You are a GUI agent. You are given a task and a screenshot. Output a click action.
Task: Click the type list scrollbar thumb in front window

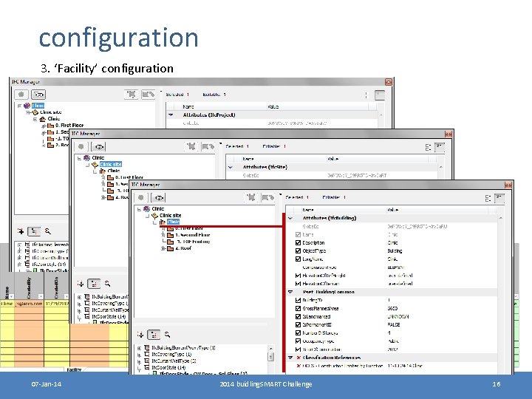coord(270,357)
